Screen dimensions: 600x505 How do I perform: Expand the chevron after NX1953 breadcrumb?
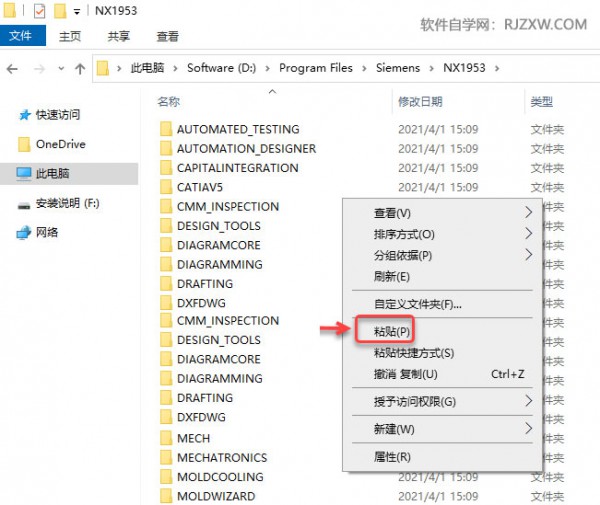tap(497, 68)
